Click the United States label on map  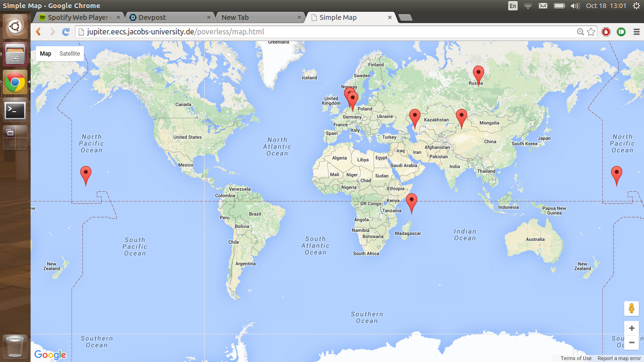[x=187, y=137]
